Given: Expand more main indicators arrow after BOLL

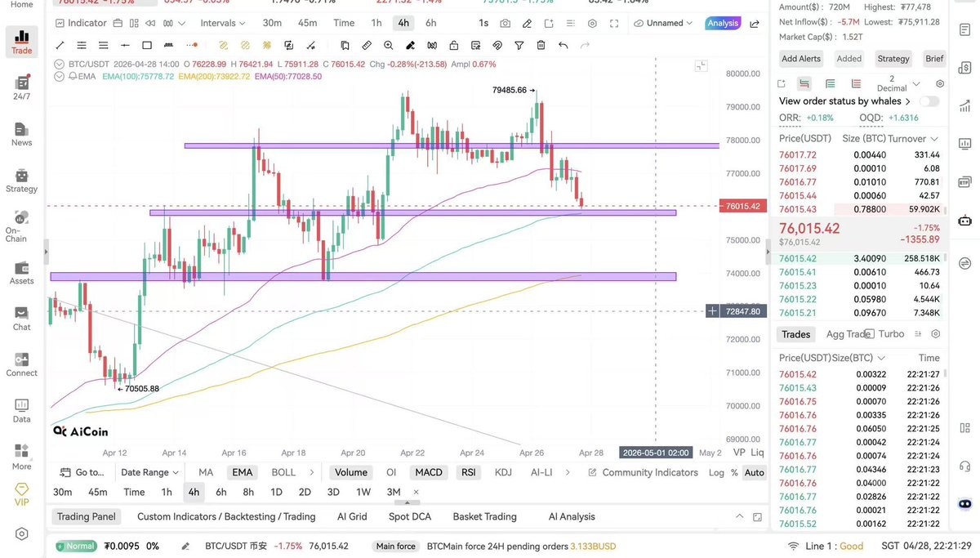Looking at the screenshot, I should 311,472.
